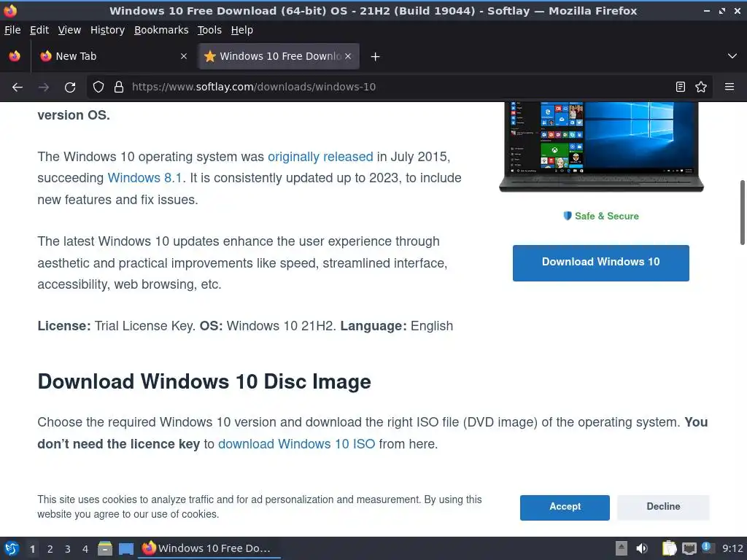Click the 9:12 taskbar clock

point(732,548)
